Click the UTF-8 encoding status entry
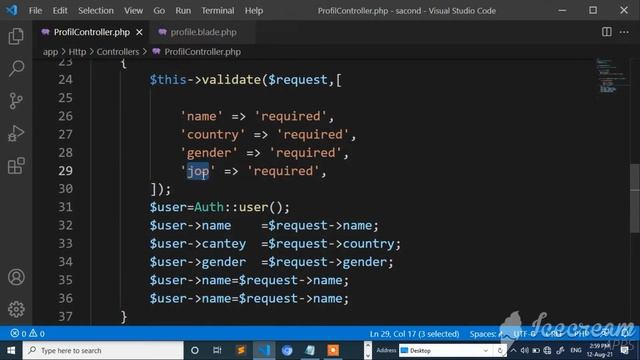Screen dimensions: 640x360 click(524, 334)
